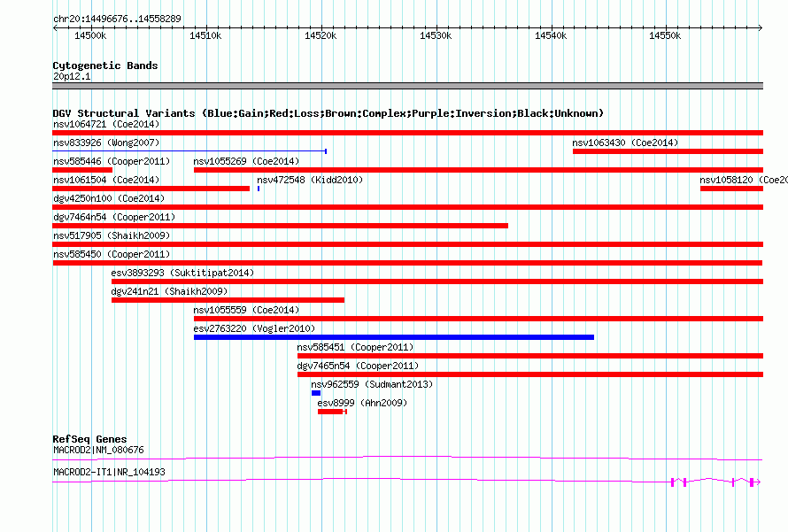Click the ruler's right arrow end

pyautogui.click(x=761, y=27)
